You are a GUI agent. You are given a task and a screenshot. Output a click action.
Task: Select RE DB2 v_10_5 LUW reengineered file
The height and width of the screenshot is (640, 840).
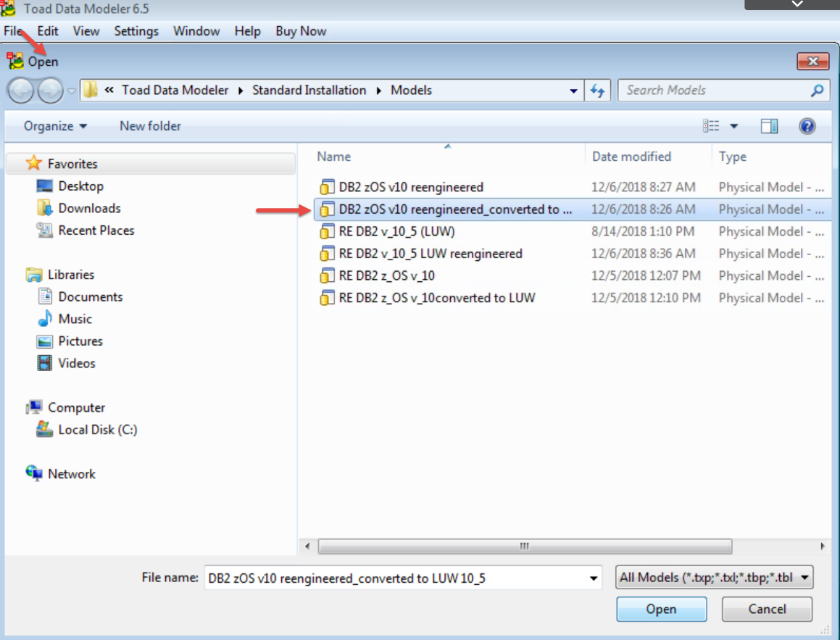pyautogui.click(x=431, y=254)
